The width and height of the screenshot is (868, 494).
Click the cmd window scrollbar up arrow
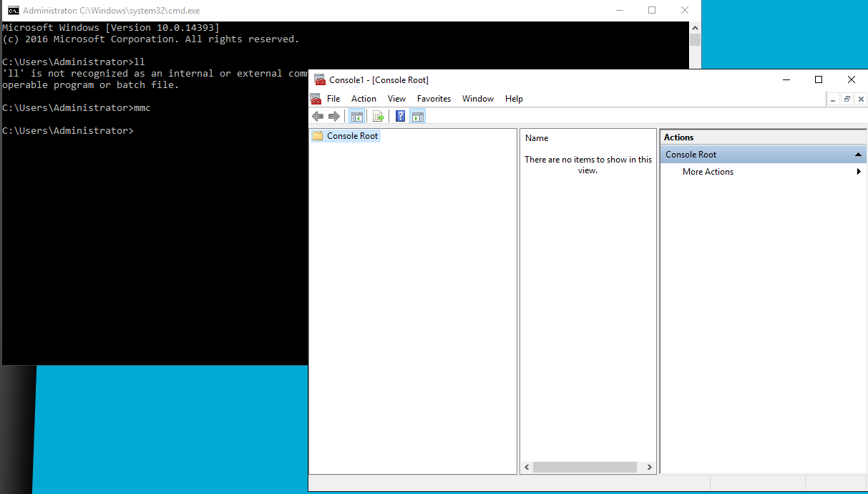[x=695, y=27]
